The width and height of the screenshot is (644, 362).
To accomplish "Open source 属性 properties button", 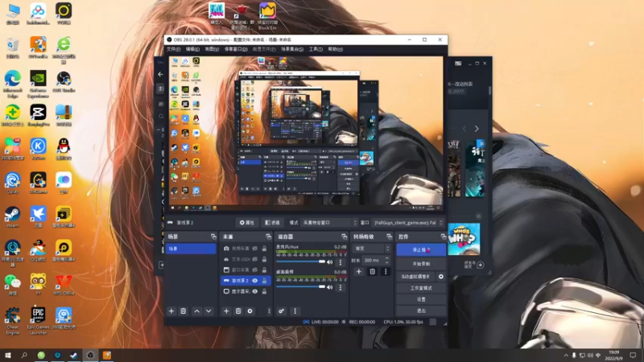I will [247, 223].
